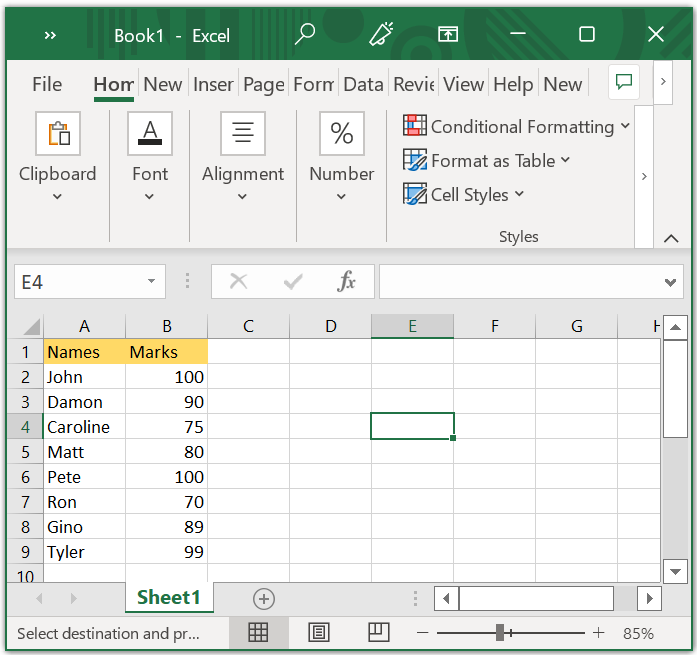Click the Cancel X in formula bar
The width and height of the screenshot is (697, 655).
tap(239, 282)
